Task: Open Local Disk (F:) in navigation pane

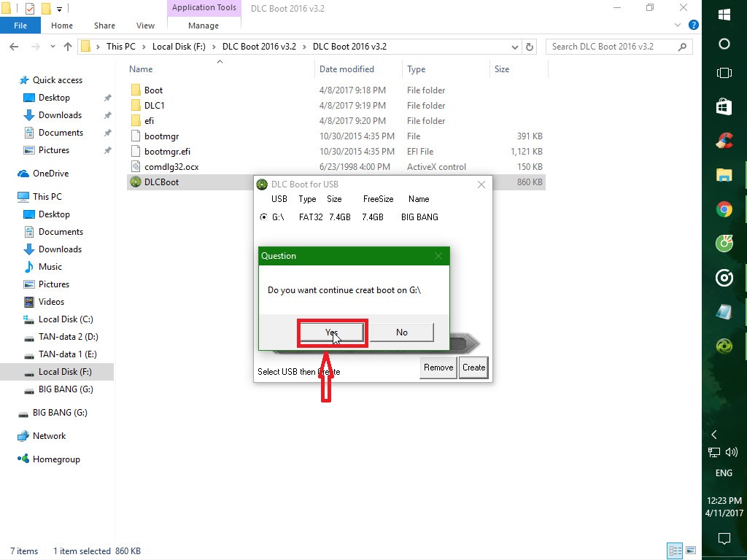Action: click(65, 372)
